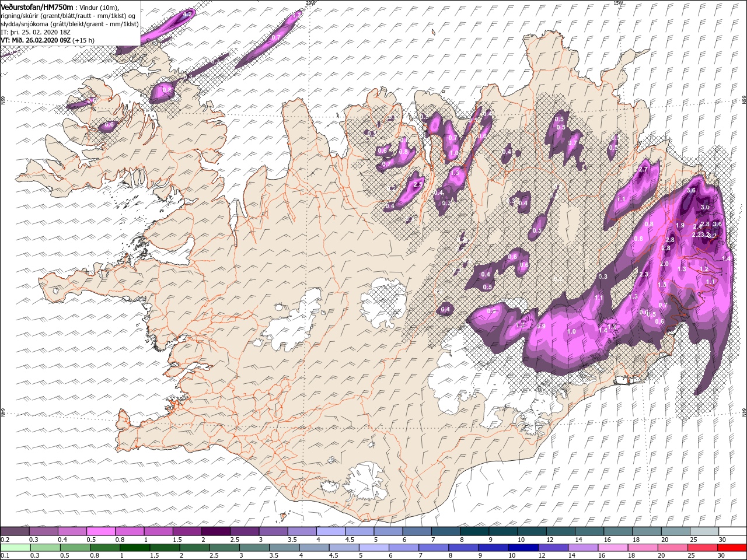
Task: Click the '2.0' precipitation value on the map
Action: point(664,264)
